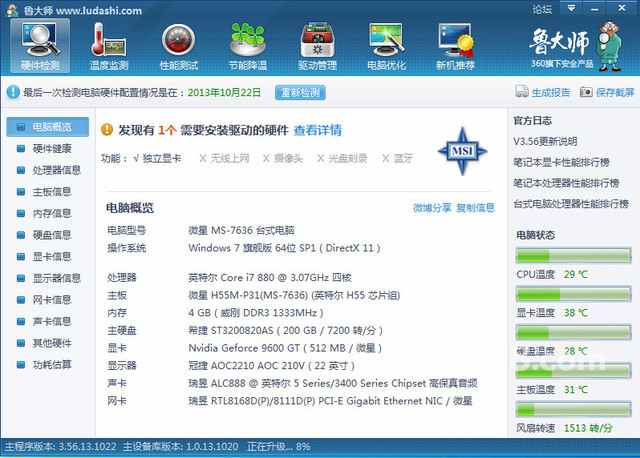This screenshot has height=458, width=640.
Task: Open 温度监测 temperature monitor
Action: pos(109,46)
